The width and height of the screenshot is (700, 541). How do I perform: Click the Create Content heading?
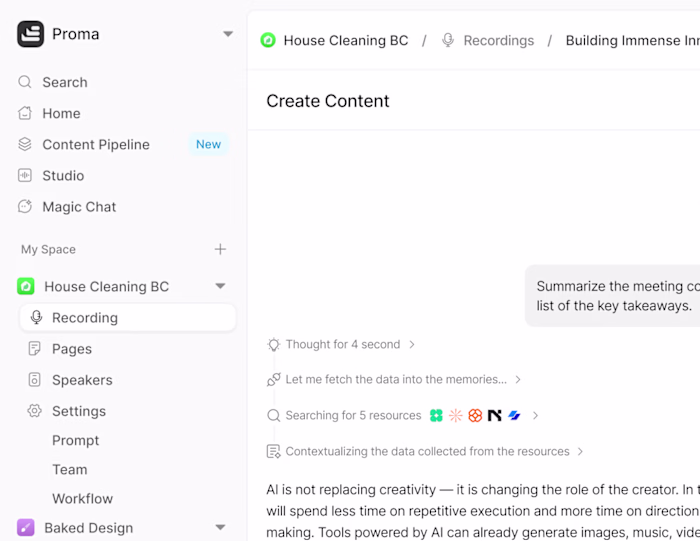(x=328, y=101)
